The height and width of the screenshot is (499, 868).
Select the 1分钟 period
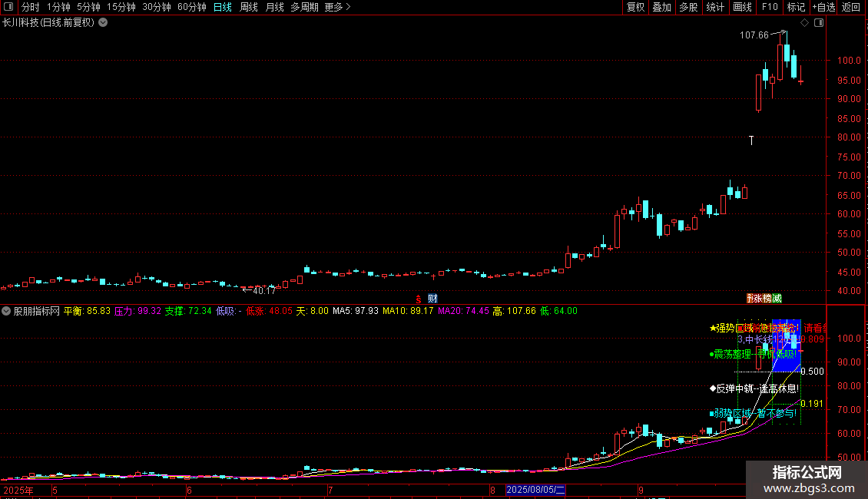coord(58,7)
